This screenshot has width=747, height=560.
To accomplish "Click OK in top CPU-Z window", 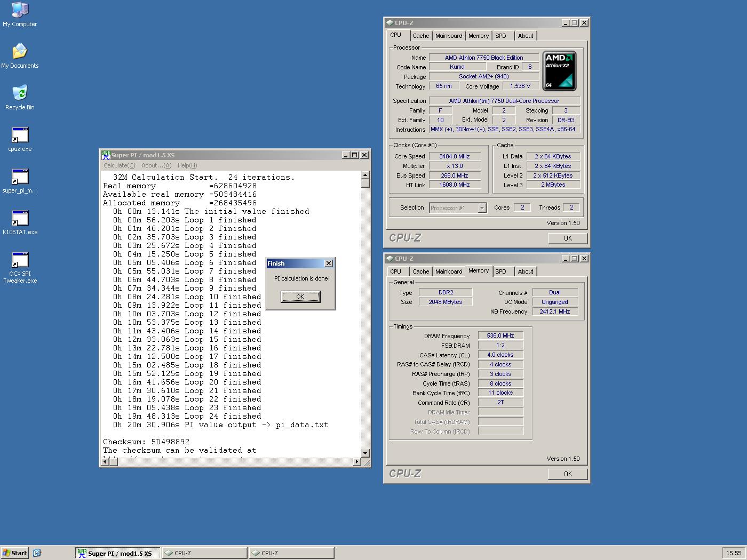I will click(568, 238).
